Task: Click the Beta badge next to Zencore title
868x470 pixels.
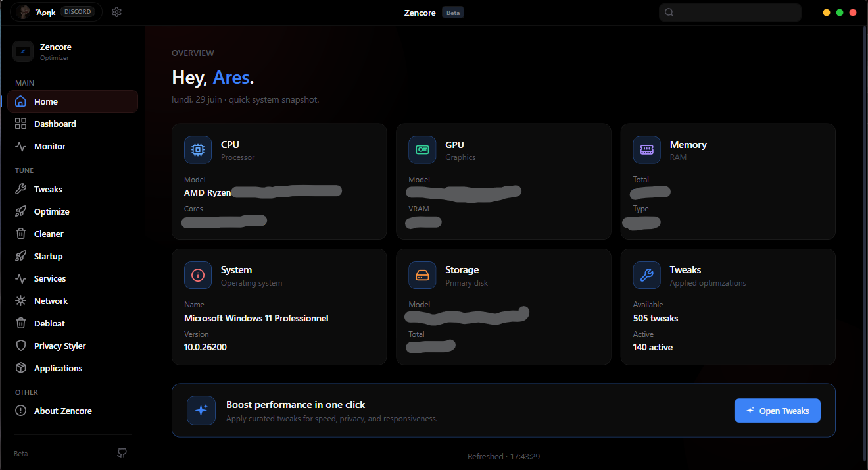Action: tap(453, 13)
